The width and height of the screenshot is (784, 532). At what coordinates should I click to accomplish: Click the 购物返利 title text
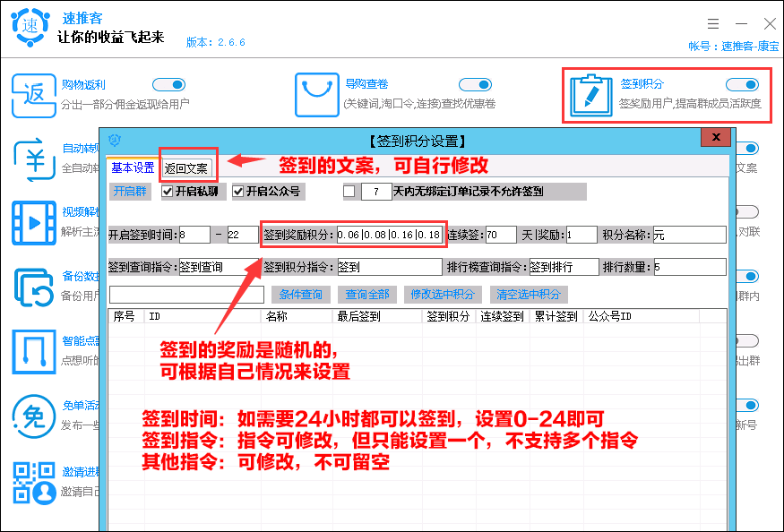[x=83, y=84]
